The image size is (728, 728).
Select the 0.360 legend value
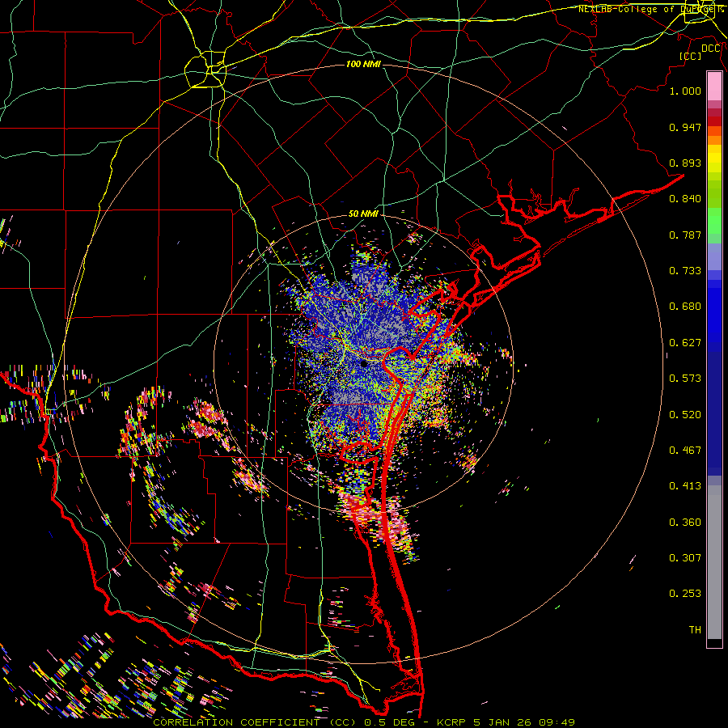click(x=685, y=523)
